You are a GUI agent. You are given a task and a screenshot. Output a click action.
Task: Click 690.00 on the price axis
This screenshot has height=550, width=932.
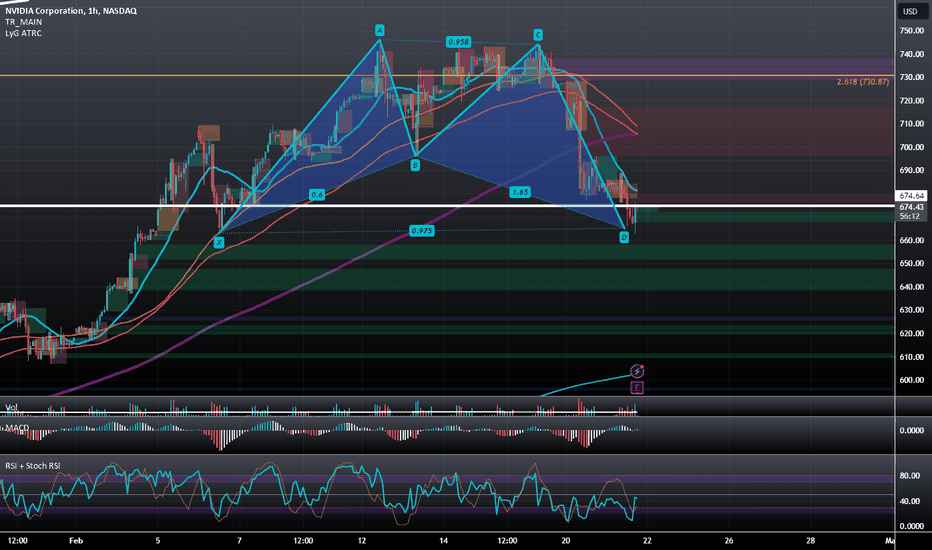coord(911,170)
